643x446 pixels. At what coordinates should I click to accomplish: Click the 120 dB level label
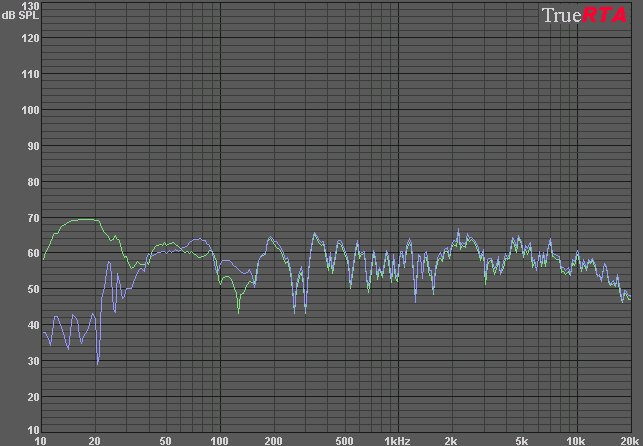(x=30, y=38)
